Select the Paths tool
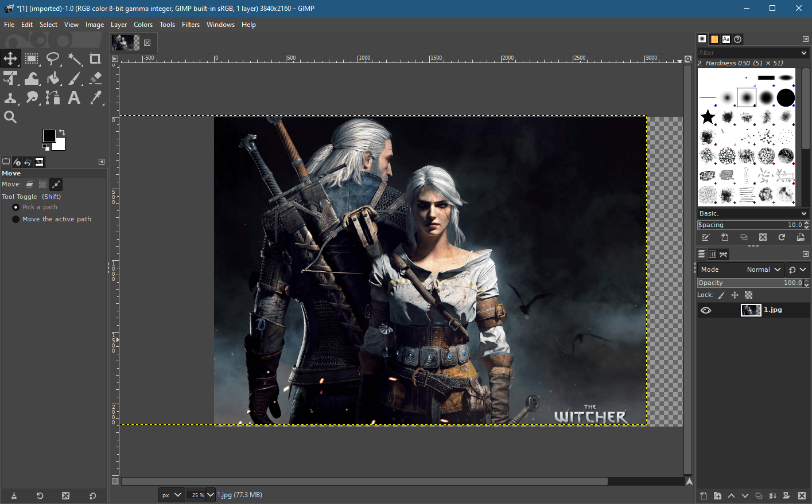Image resolution: width=812 pixels, height=504 pixels. point(53,97)
